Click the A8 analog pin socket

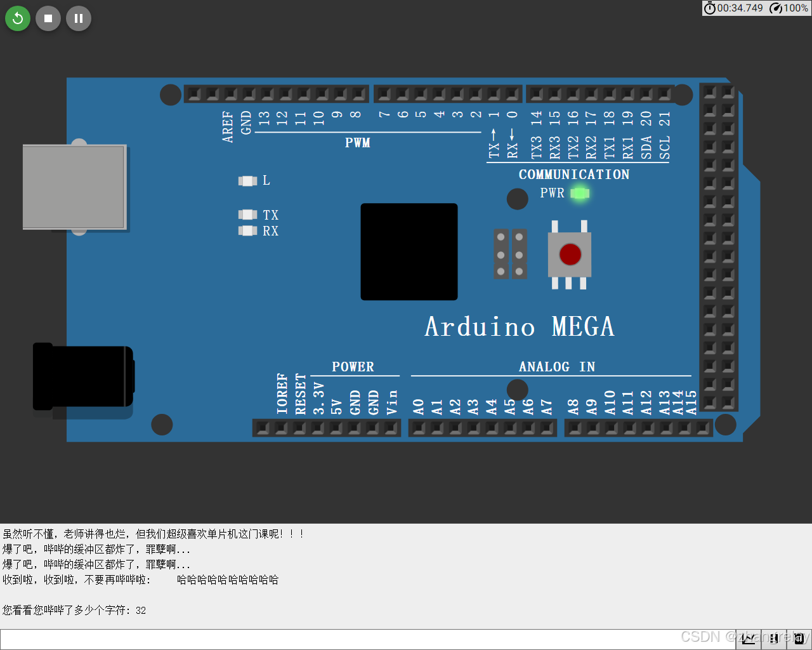[575, 428]
